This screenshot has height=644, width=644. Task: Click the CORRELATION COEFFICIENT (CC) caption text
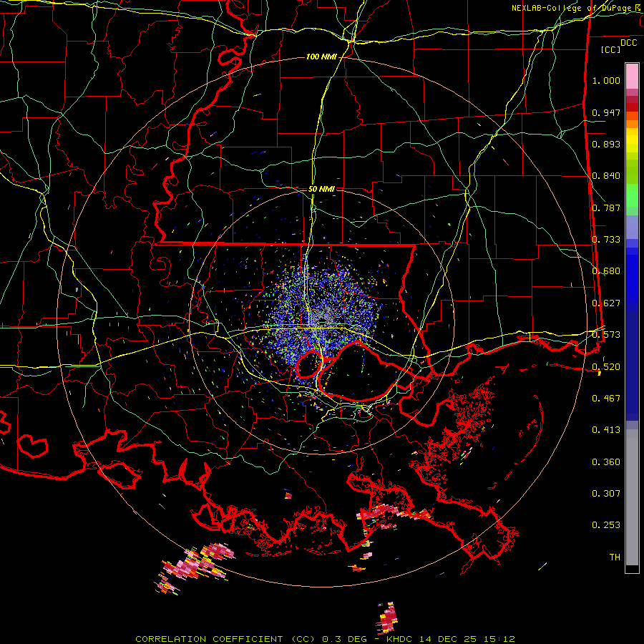225,639
